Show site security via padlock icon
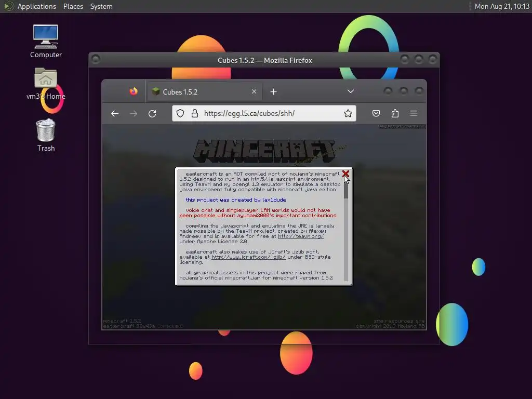This screenshot has width=532, height=399. pyautogui.click(x=195, y=113)
